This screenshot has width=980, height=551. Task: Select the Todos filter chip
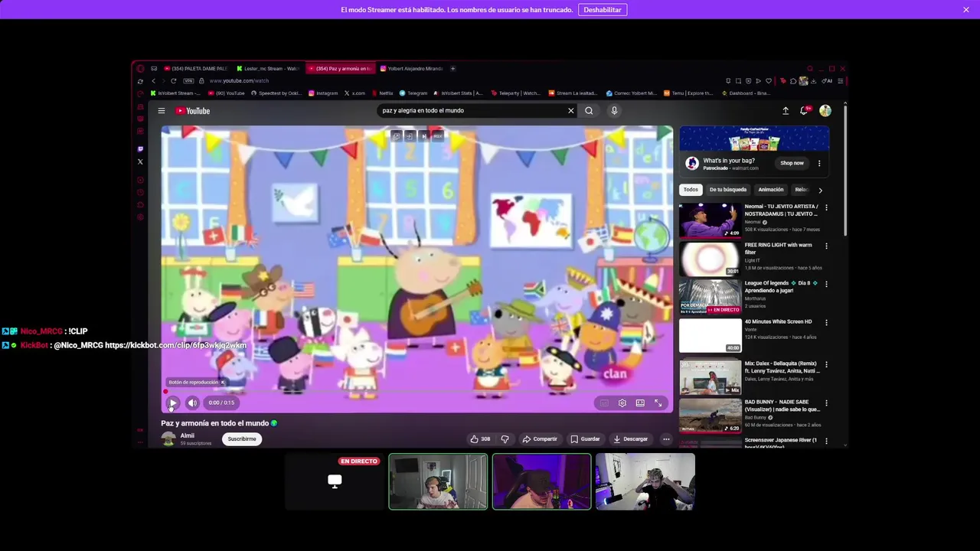(691, 190)
